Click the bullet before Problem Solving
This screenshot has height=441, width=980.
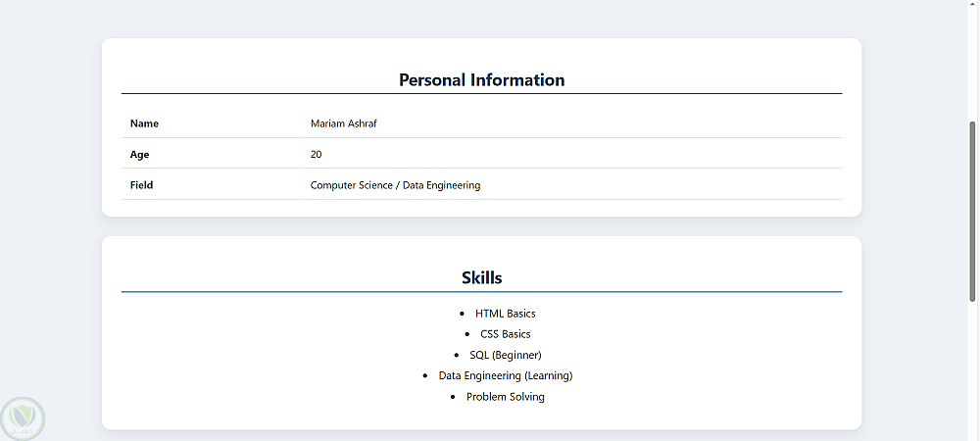pos(453,397)
